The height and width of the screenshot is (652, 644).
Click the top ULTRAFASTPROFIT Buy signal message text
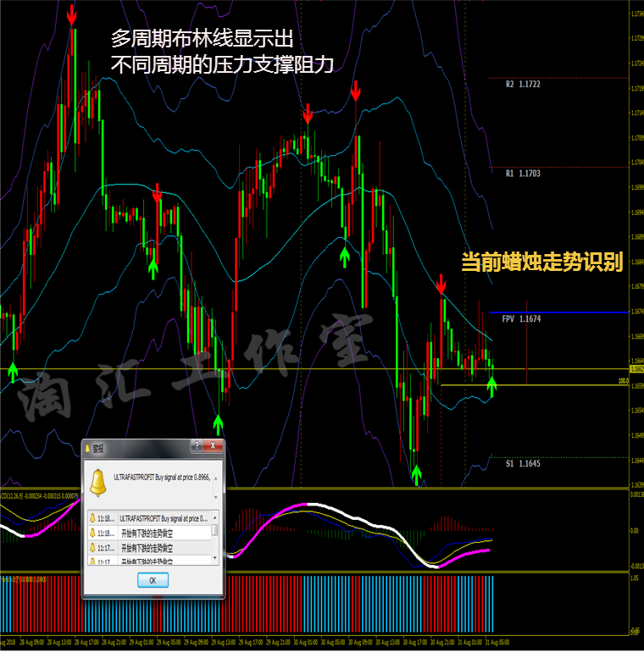tap(162, 478)
